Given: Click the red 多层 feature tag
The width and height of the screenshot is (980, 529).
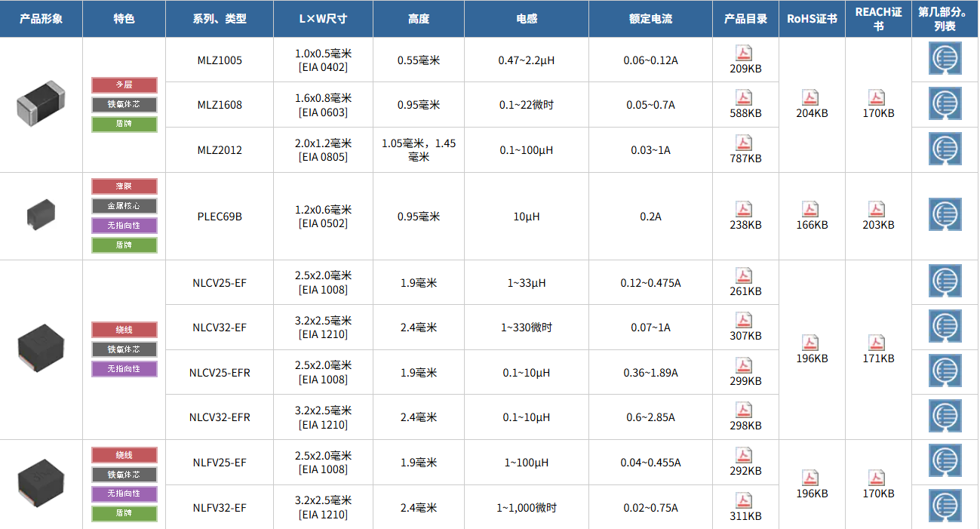Looking at the screenshot, I should [124, 85].
